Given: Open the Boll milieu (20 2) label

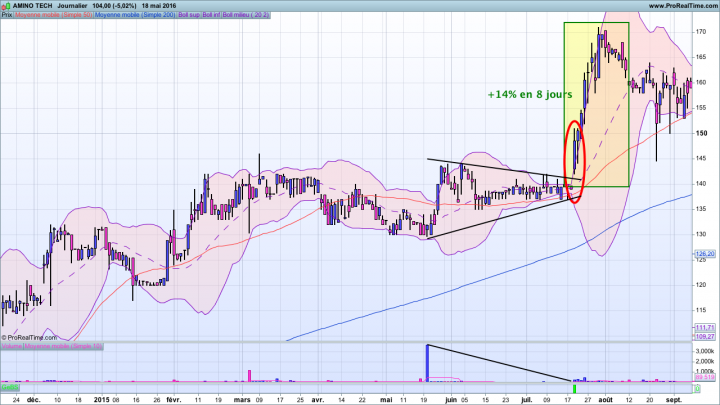Looking at the screenshot, I should coord(246,15).
